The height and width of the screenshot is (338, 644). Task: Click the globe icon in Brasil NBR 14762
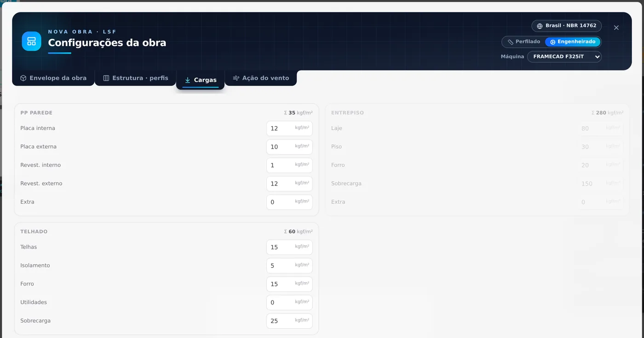pos(540,26)
